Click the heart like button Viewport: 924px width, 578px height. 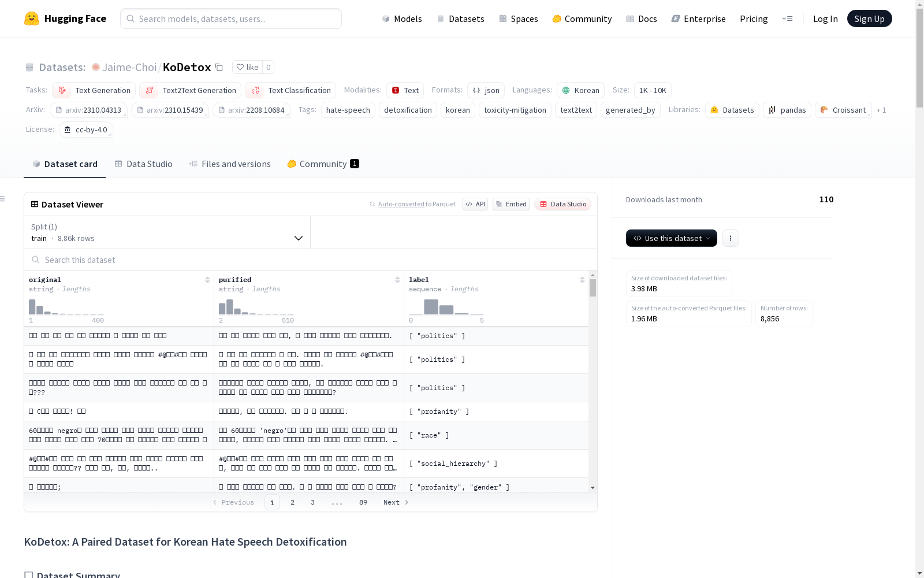tap(247, 67)
